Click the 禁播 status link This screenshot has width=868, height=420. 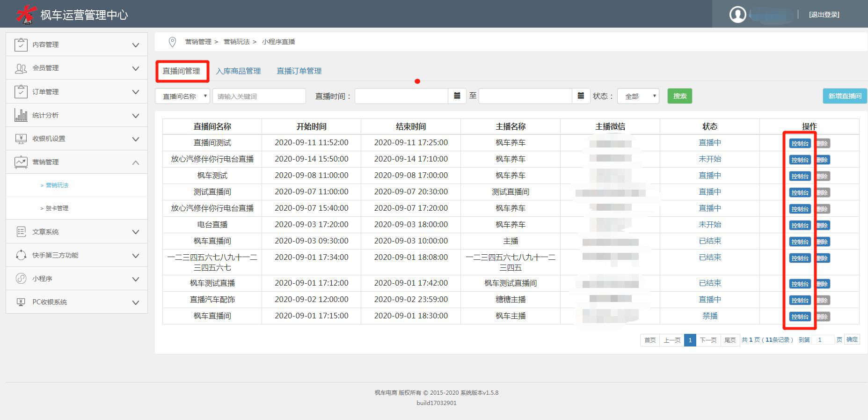click(x=710, y=316)
